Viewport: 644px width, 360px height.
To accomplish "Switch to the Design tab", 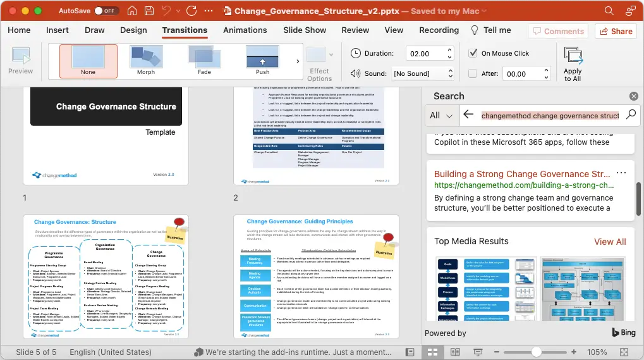I will [x=133, y=30].
